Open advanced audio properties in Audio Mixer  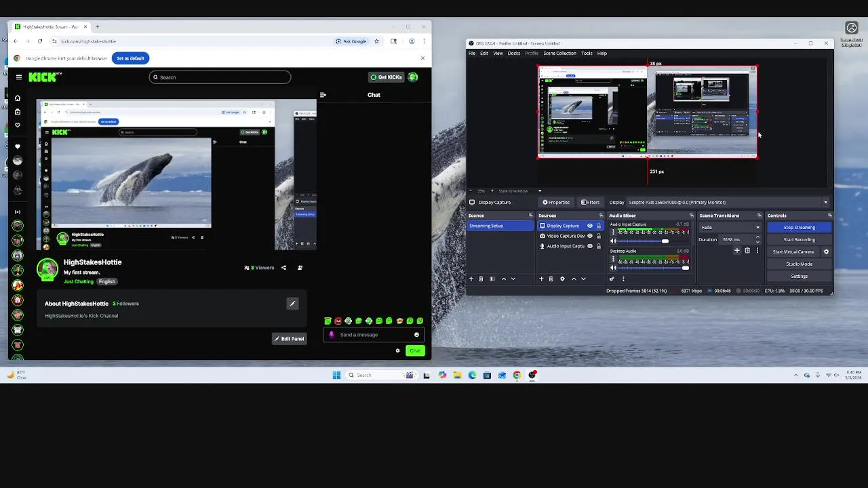click(x=612, y=279)
